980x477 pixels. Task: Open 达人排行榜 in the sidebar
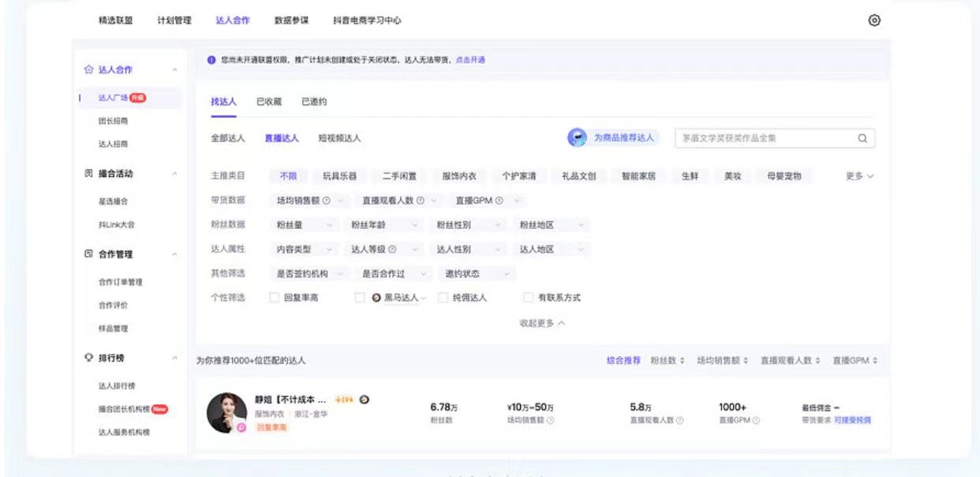[117, 386]
